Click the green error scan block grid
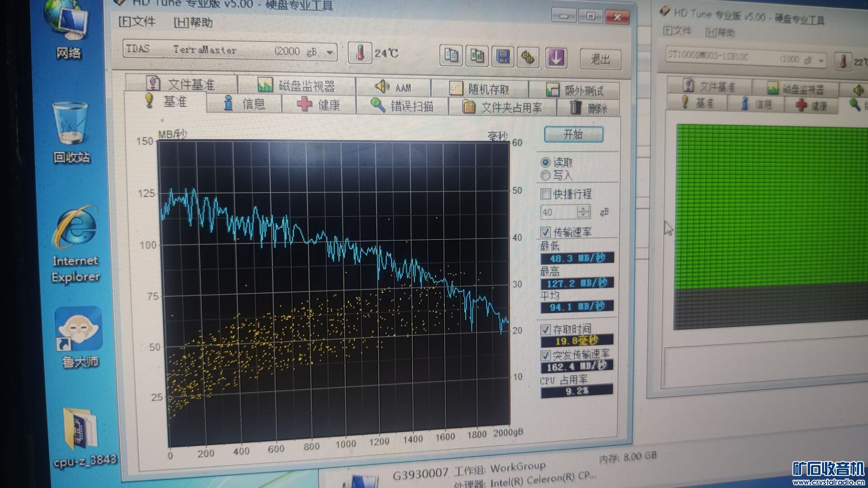Image resolution: width=868 pixels, height=488 pixels. click(771, 206)
